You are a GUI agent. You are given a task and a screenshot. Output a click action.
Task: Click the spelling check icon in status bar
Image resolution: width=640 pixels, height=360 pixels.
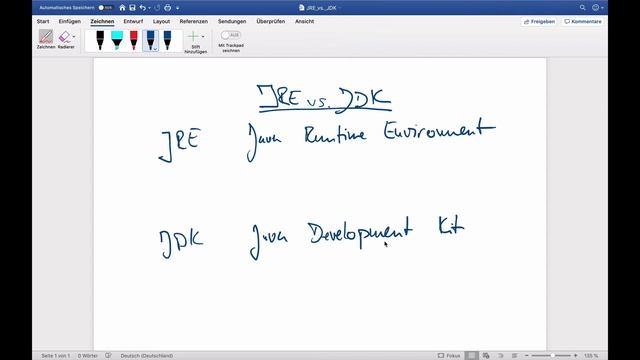point(108,356)
